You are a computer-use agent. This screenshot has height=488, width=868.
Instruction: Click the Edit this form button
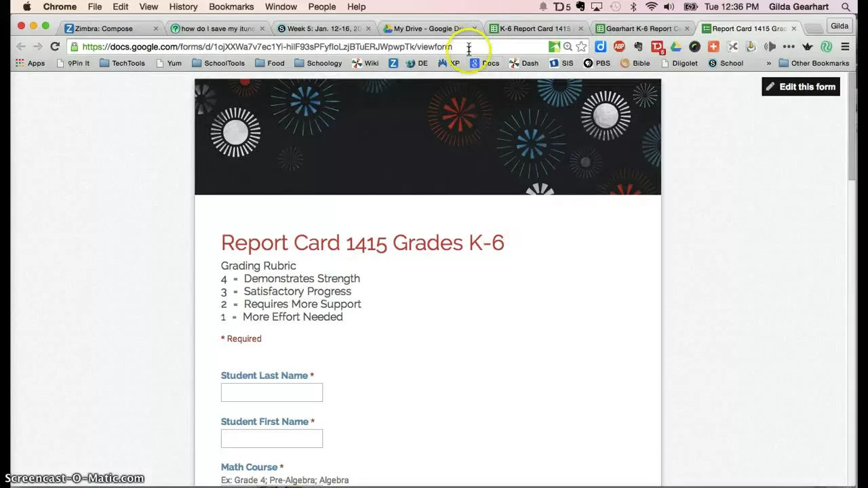click(801, 87)
